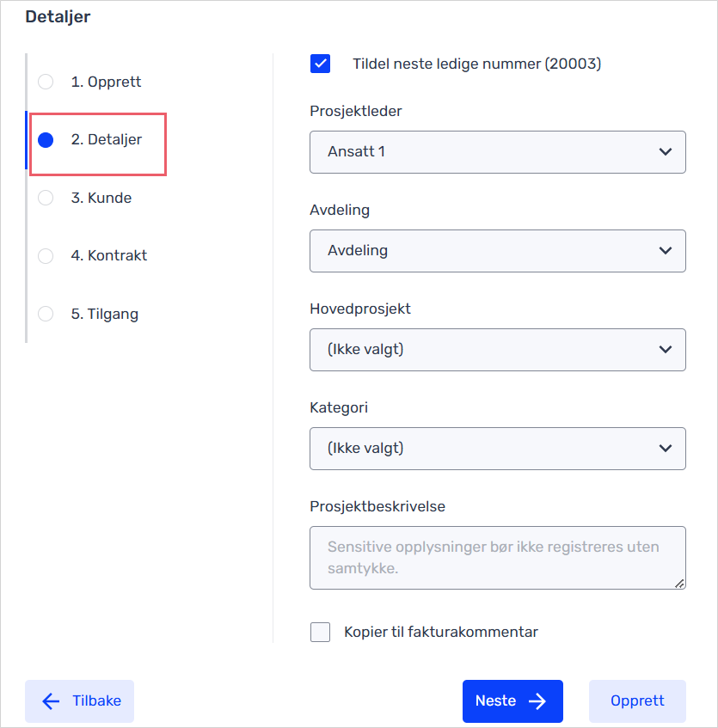This screenshot has height=728, width=718.
Task: Click the Avdeling dropdown chevron
Action: pyautogui.click(x=666, y=251)
